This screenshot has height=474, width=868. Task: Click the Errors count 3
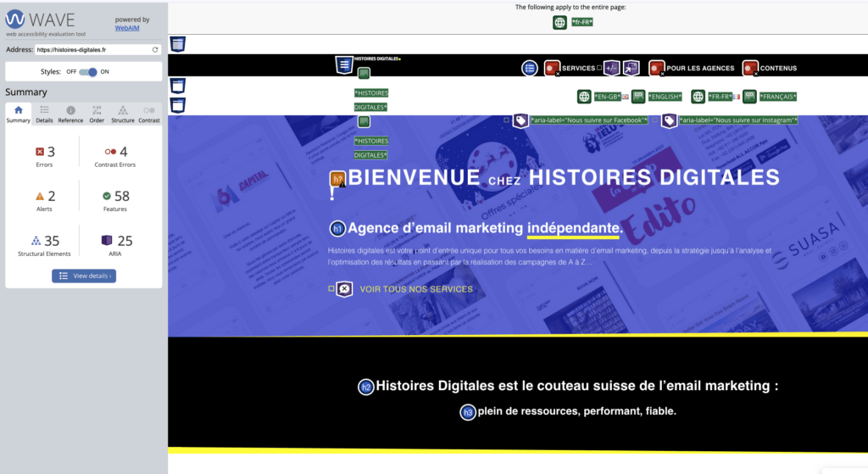coord(51,152)
